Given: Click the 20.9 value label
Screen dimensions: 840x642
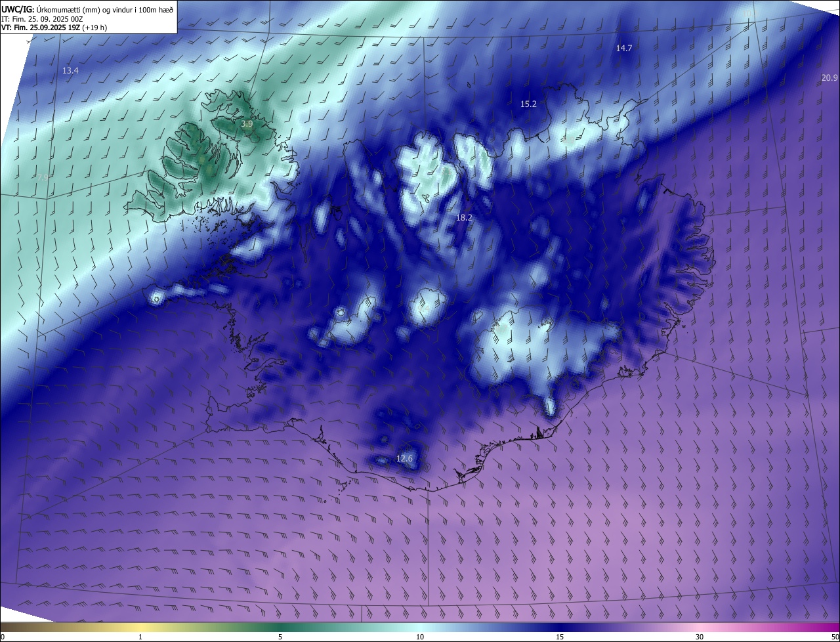Looking at the screenshot, I should click(829, 78).
